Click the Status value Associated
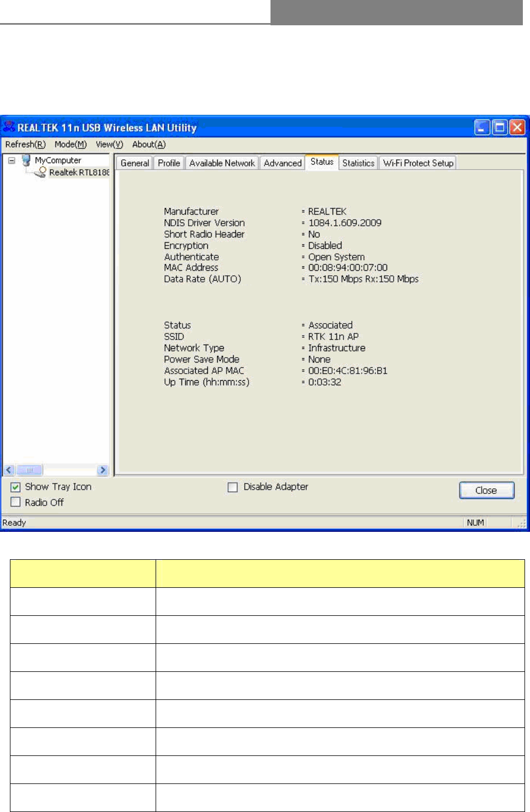The image size is (530, 812). pos(330,325)
